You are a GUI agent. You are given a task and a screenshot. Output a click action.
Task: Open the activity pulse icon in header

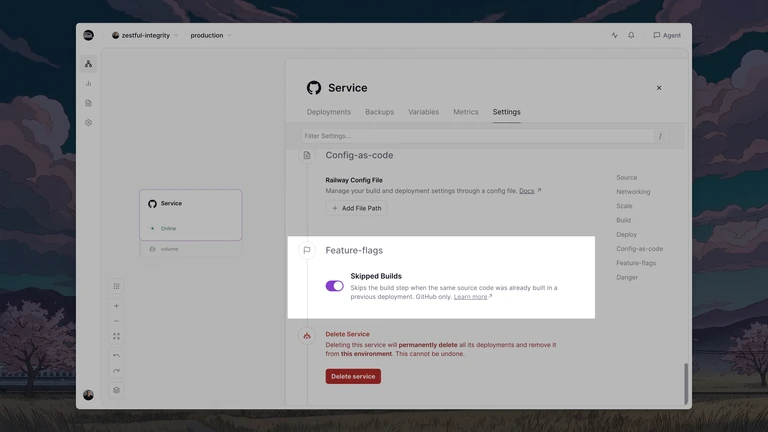(614, 35)
